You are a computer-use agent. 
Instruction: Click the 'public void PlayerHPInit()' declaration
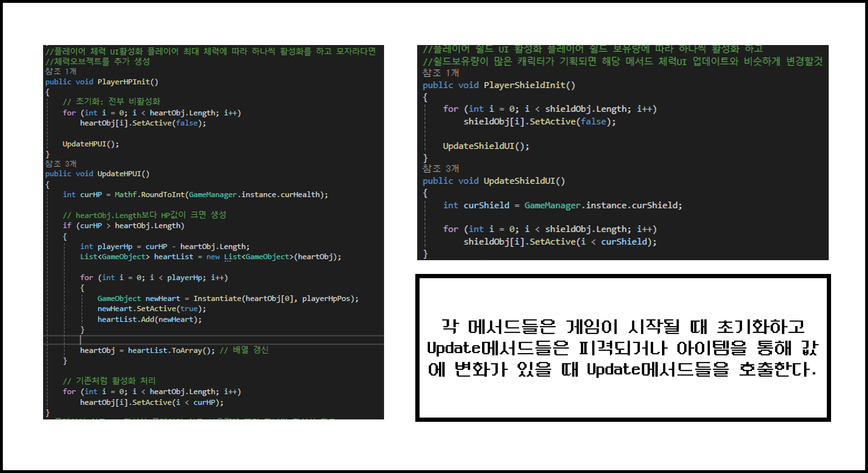[x=102, y=82]
